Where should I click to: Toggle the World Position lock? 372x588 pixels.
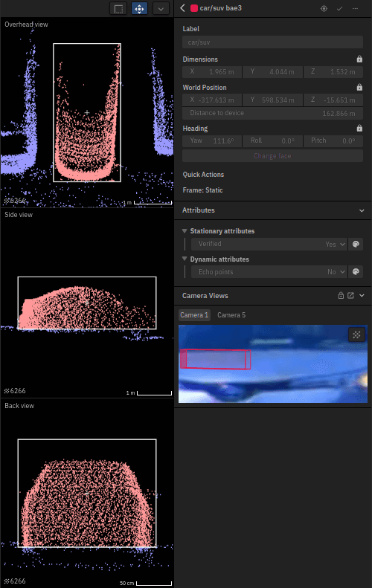359,87
